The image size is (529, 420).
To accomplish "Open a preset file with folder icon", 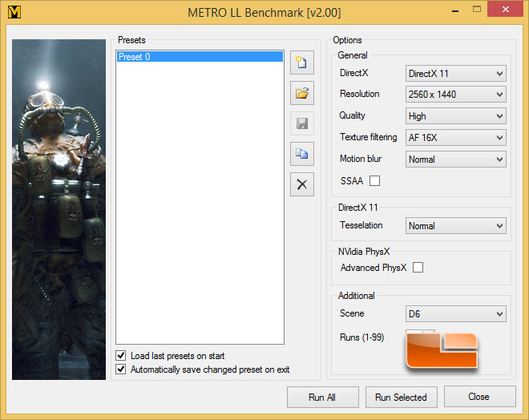I will pyautogui.click(x=302, y=93).
